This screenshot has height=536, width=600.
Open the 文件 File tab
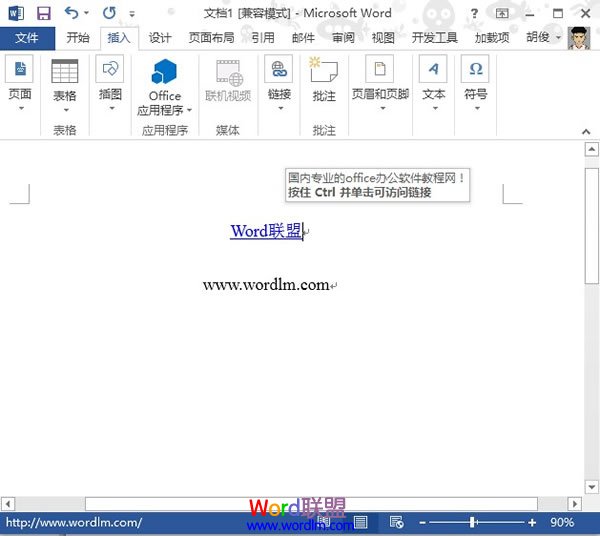click(x=27, y=38)
